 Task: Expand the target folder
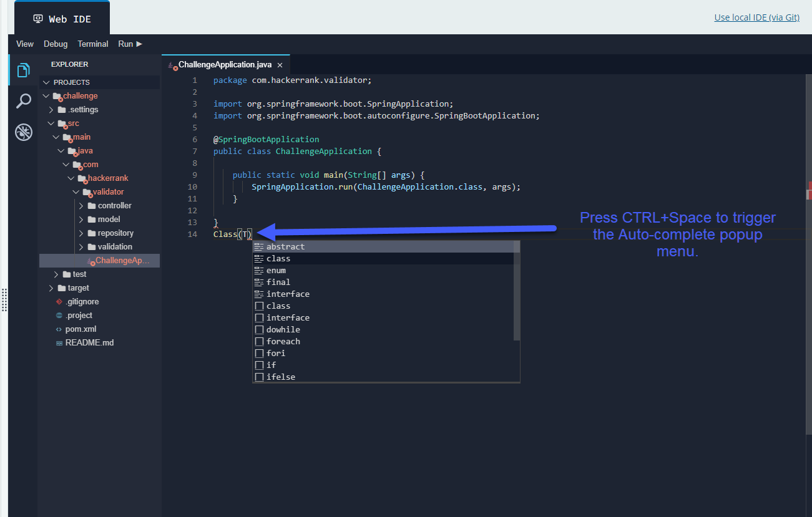click(x=52, y=287)
